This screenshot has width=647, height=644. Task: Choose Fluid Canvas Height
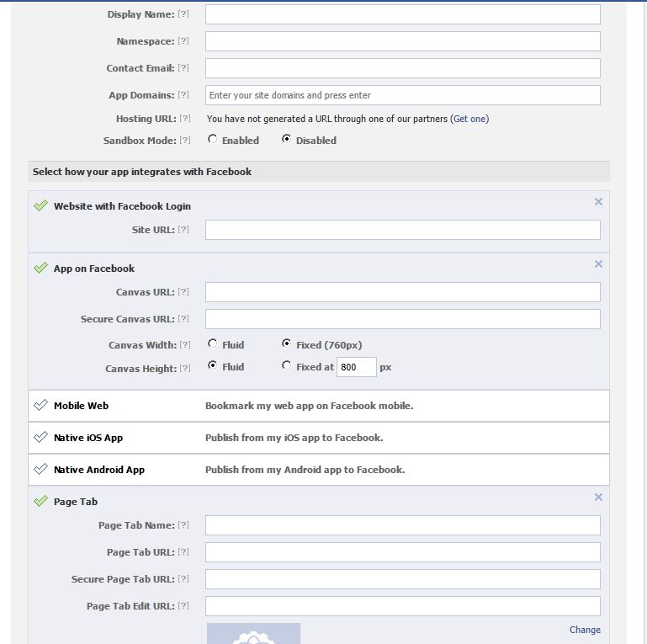[213, 365]
